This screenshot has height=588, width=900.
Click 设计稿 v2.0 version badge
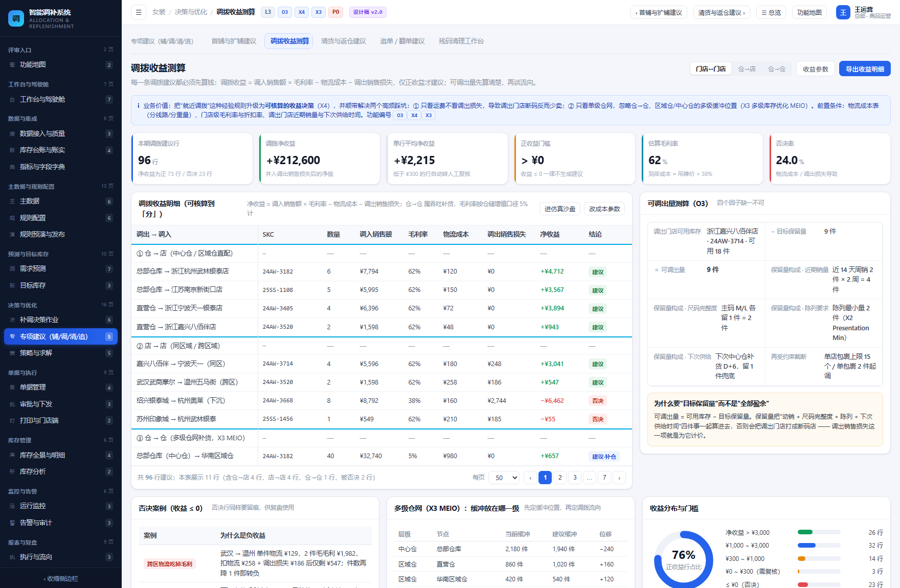[368, 12]
